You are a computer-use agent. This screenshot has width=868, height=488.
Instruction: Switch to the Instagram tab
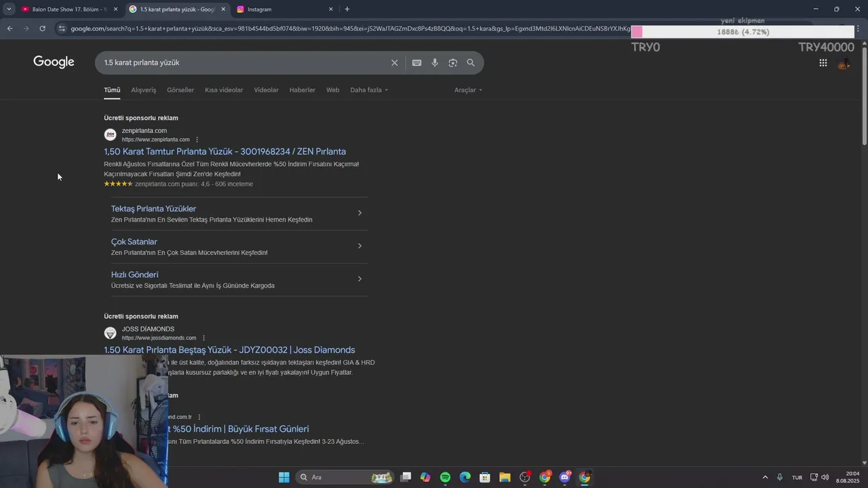click(x=285, y=9)
